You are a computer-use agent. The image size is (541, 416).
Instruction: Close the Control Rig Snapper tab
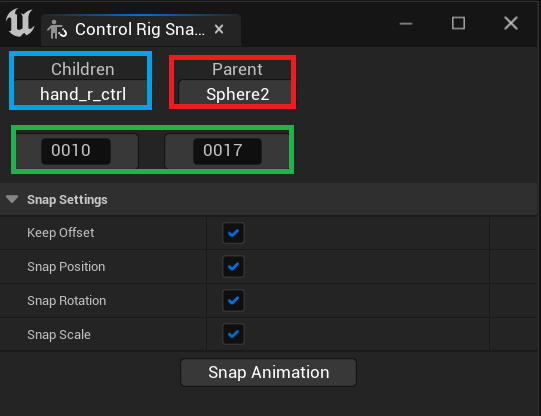point(219,29)
